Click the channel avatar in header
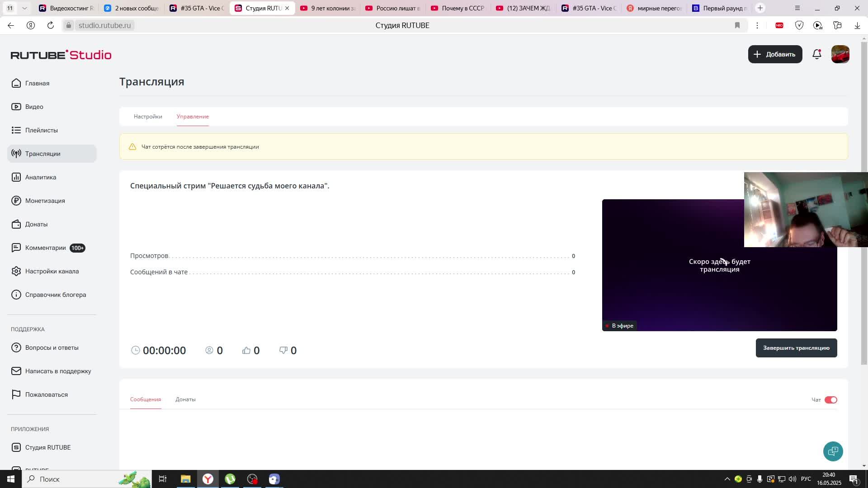 coord(840,54)
